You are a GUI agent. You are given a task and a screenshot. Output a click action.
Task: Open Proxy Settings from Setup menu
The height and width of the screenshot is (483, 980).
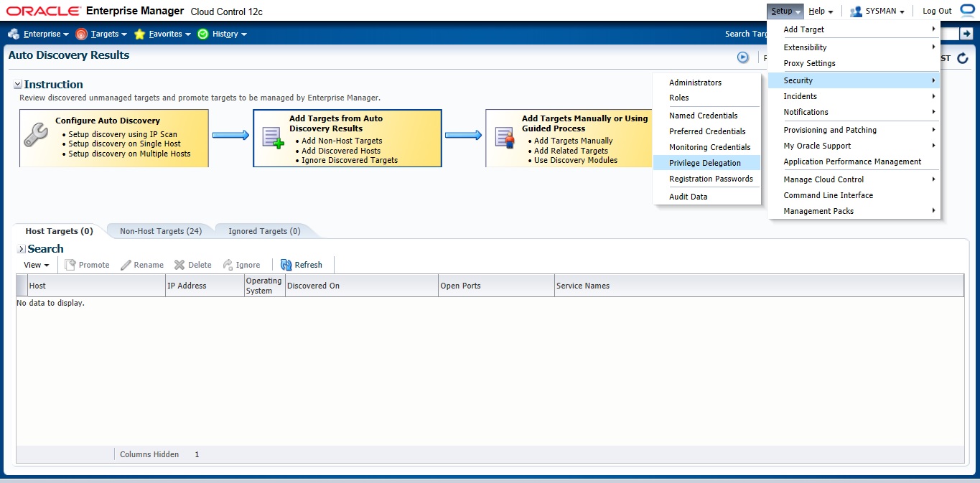coord(809,63)
